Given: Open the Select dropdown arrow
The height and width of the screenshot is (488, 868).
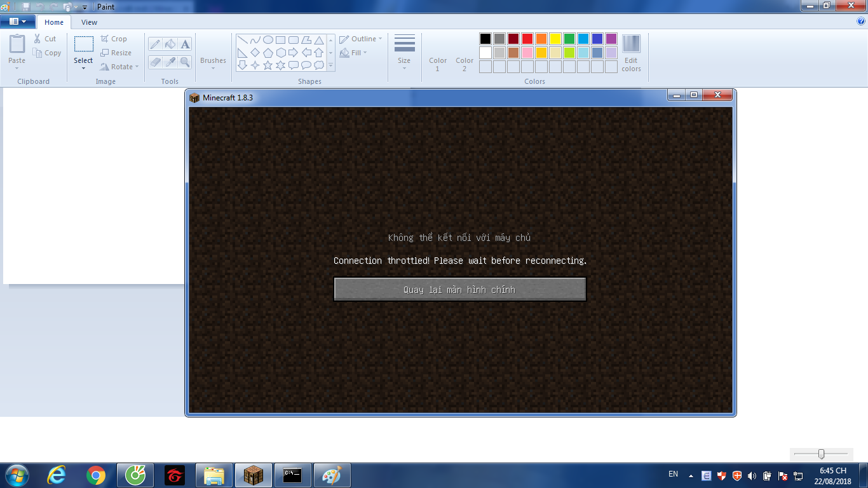Looking at the screenshot, I should click(x=83, y=68).
